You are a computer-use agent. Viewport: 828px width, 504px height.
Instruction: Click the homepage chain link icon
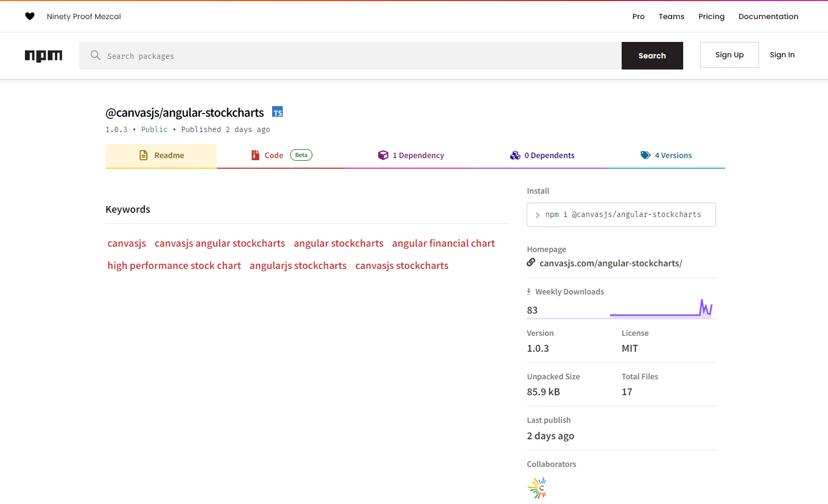pos(531,262)
